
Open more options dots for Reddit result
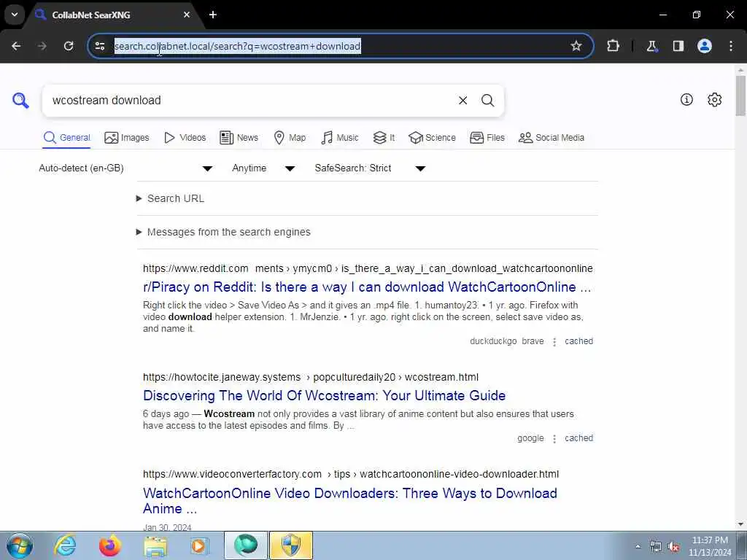[554, 342]
